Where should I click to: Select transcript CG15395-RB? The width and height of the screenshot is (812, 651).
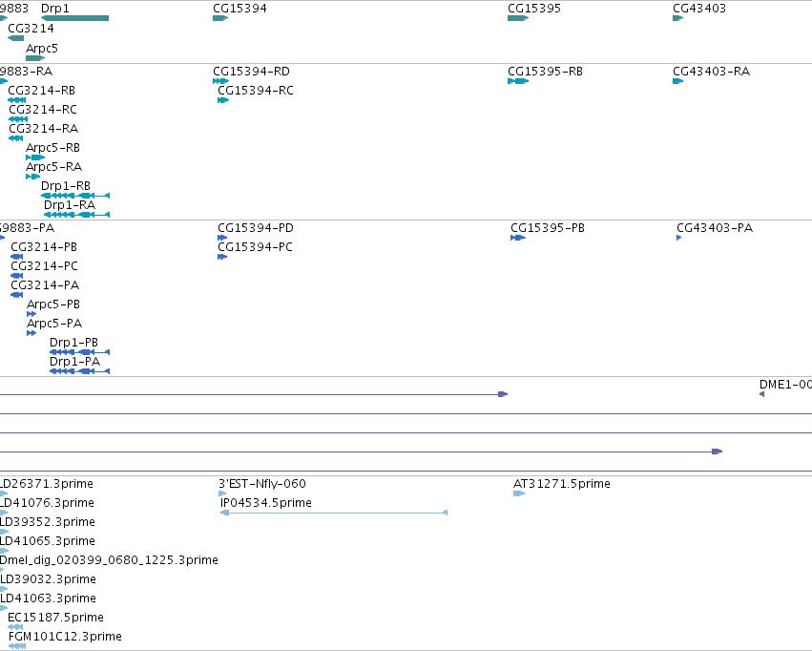pos(545,72)
